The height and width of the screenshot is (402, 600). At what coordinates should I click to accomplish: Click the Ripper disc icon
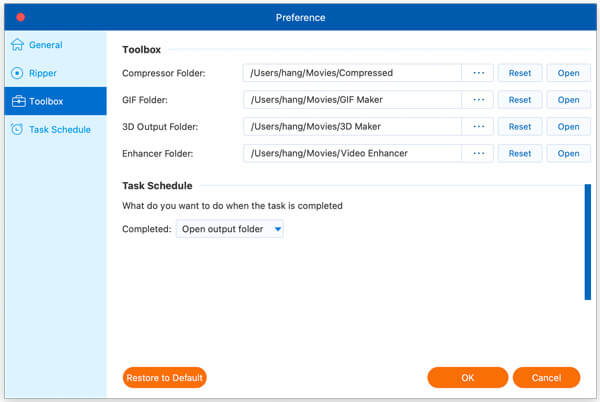point(17,73)
